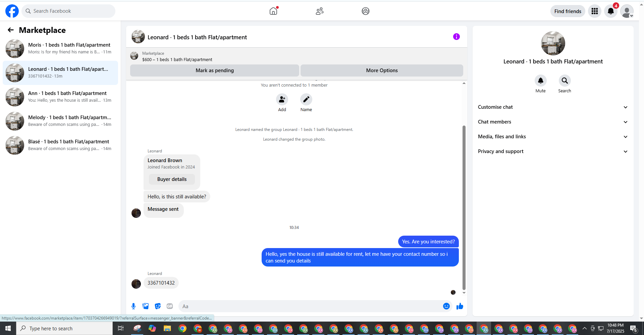Click the Windows taskbar search box
Screen dimensions: 644x335
[64, 328]
